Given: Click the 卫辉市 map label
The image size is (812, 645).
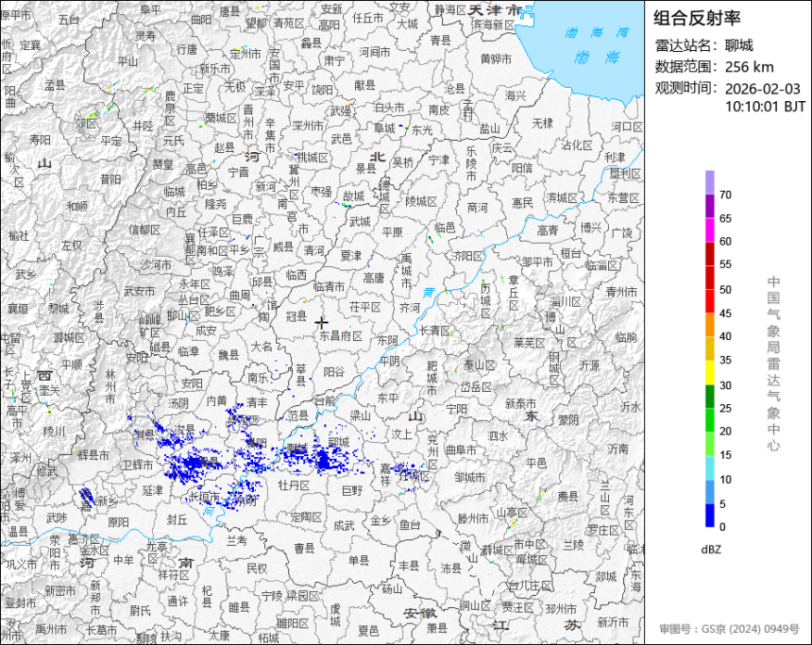Looking at the screenshot, I should click(x=138, y=466).
